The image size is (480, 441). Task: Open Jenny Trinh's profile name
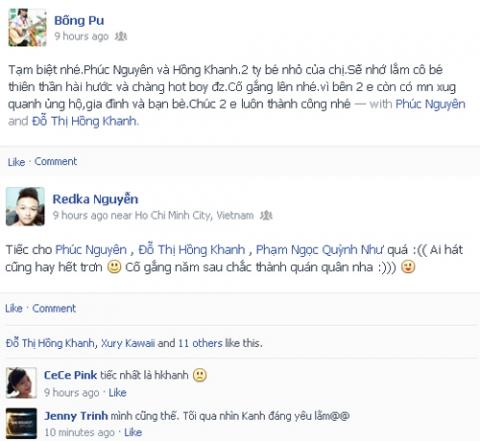(x=76, y=416)
